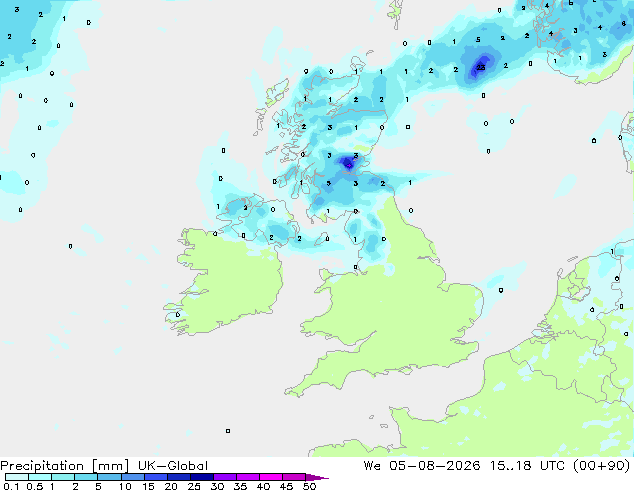Click the legend value "15"

[x=148, y=486]
